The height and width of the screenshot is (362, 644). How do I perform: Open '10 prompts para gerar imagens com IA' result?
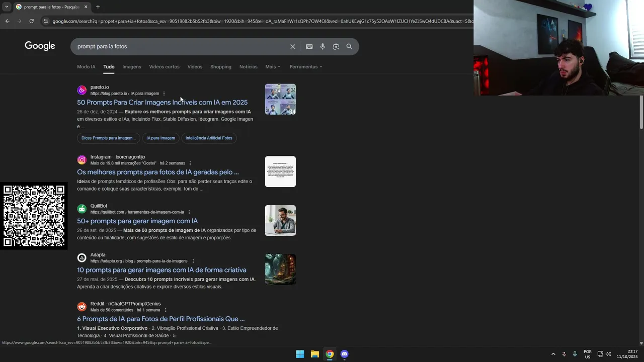[162, 270]
